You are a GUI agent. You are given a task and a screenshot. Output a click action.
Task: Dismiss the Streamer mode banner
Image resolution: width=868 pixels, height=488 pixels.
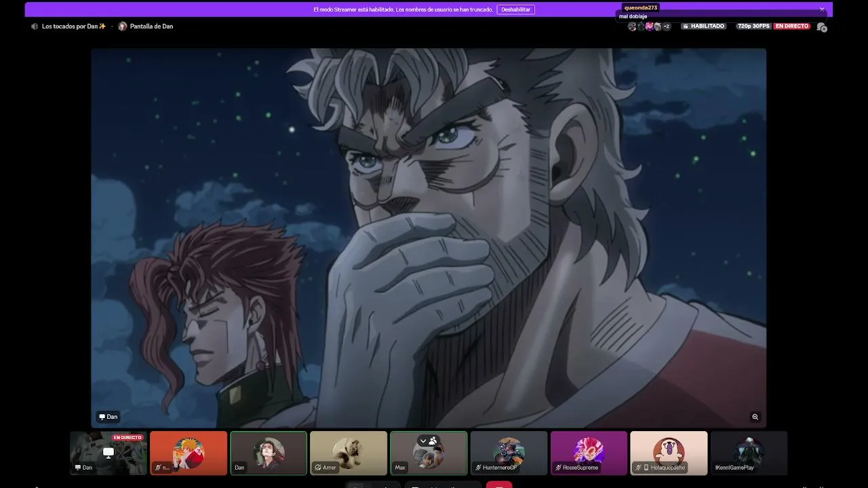[x=822, y=9]
